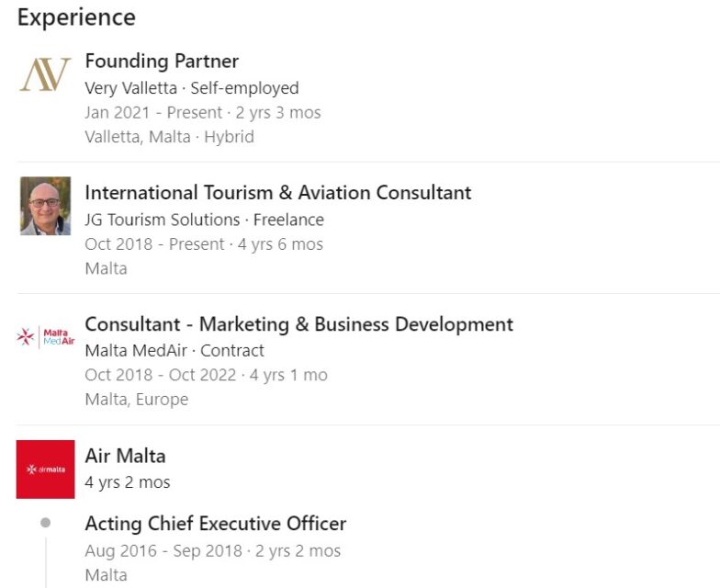Select Very Valletta · Self-employed company text

(192, 88)
